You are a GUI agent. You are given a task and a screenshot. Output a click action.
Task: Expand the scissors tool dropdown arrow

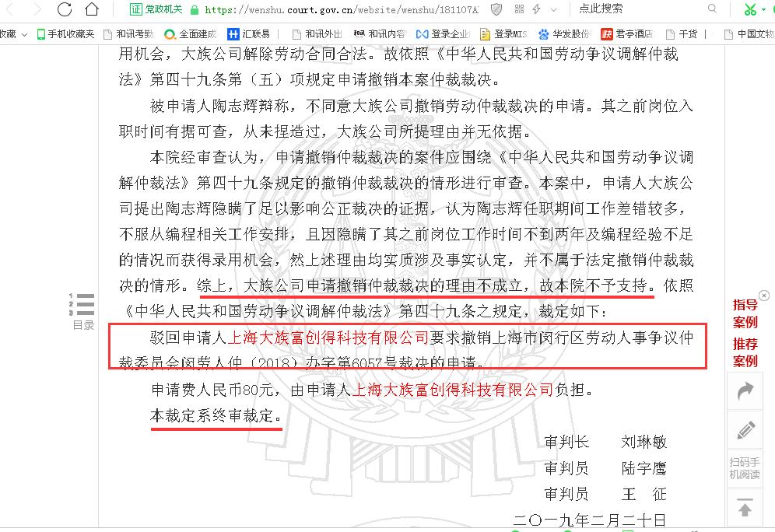click(x=763, y=9)
